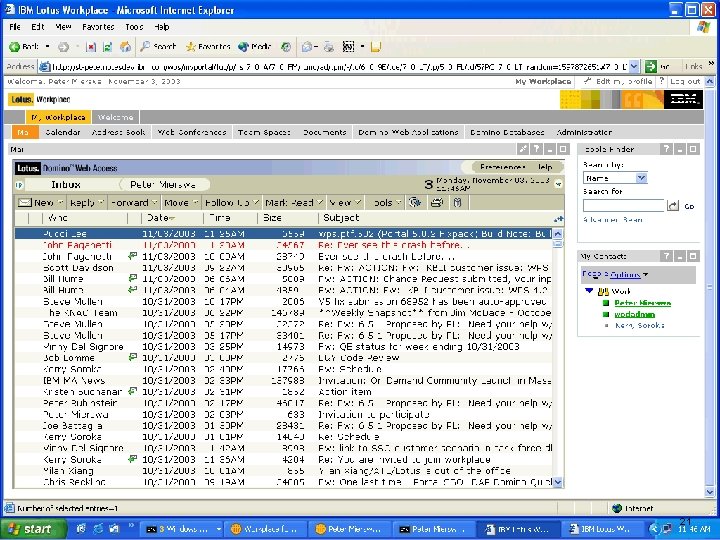This screenshot has width=720, height=540.
Task: Click the Advanced Search link
Action: [x=613, y=219]
